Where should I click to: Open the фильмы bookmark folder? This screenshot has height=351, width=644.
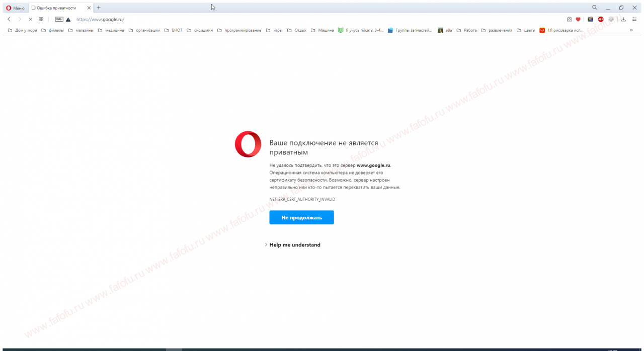point(52,30)
